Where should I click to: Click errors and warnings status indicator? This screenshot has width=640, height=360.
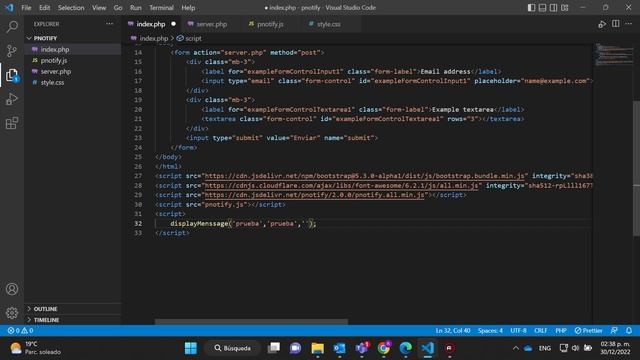coord(20,331)
